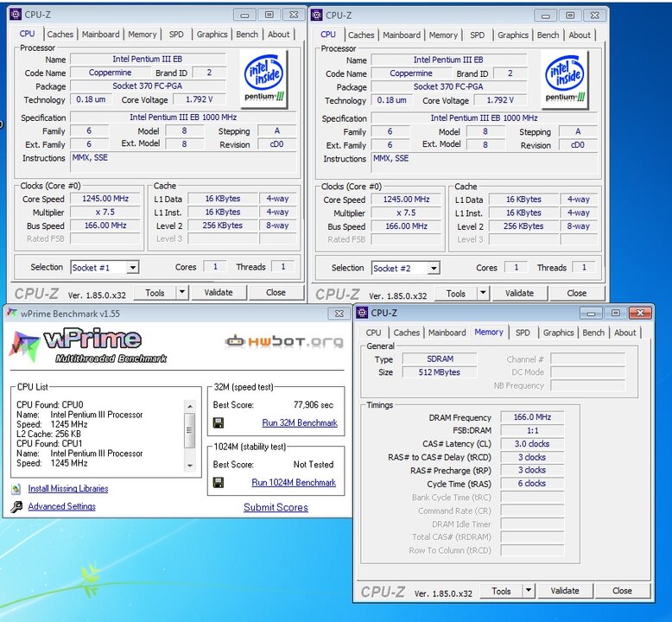Click the 512 MBytes size field
The image size is (672, 622).
click(x=440, y=372)
